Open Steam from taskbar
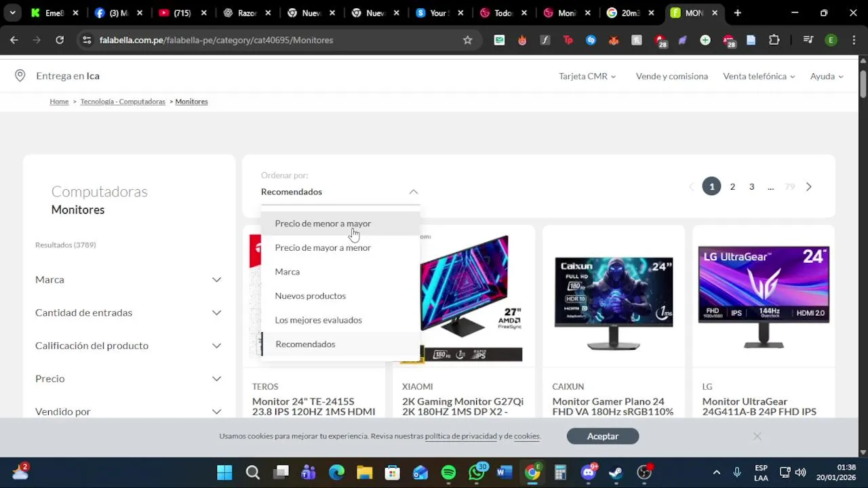The width and height of the screenshot is (868, 488). coord(616,472)
